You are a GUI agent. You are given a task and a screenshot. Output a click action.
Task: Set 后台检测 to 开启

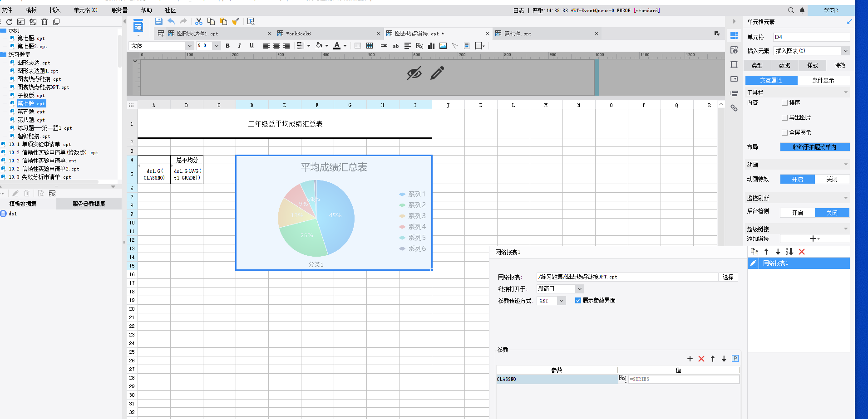(797, 213)
